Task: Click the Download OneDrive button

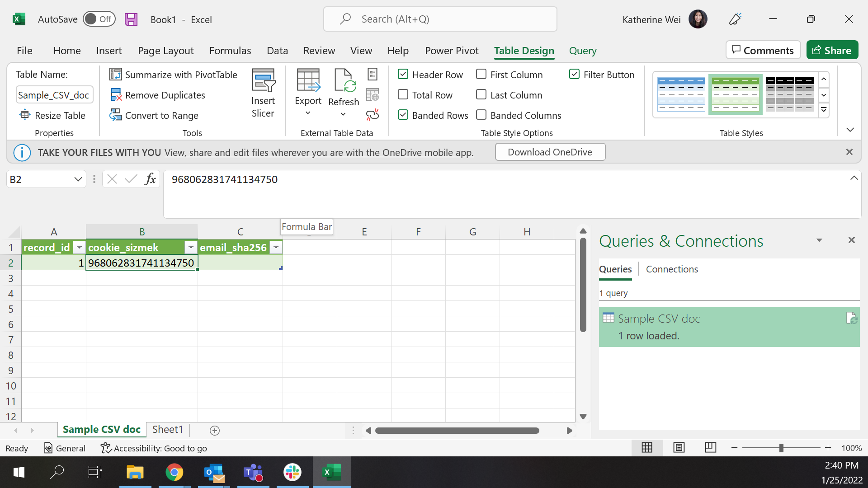Action: [x=550, y=152]
